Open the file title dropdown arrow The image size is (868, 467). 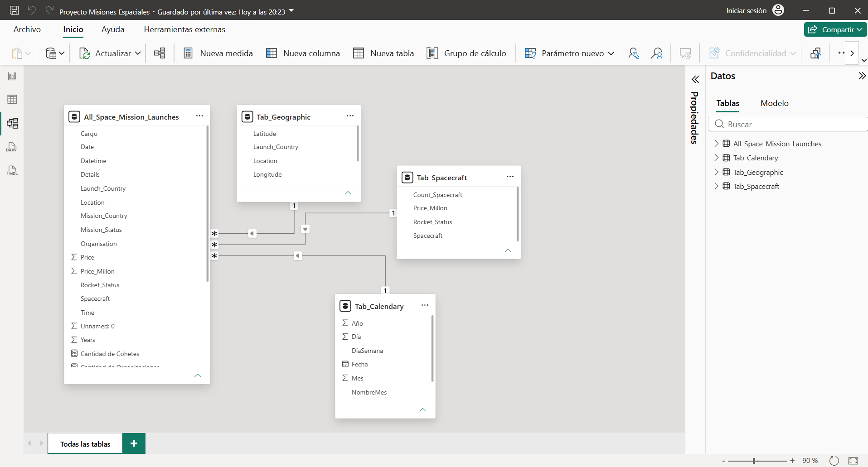point(291,10)
